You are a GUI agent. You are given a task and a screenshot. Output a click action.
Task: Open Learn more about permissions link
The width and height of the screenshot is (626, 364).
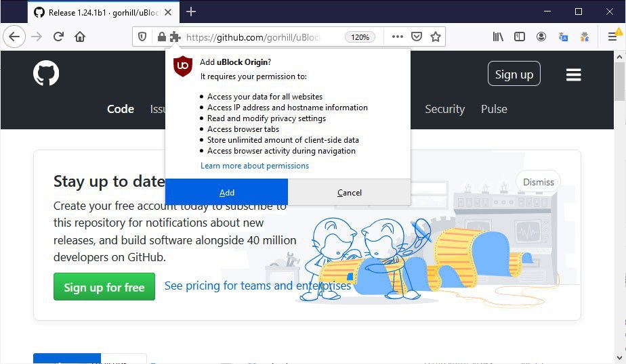(x=255, y=166)
